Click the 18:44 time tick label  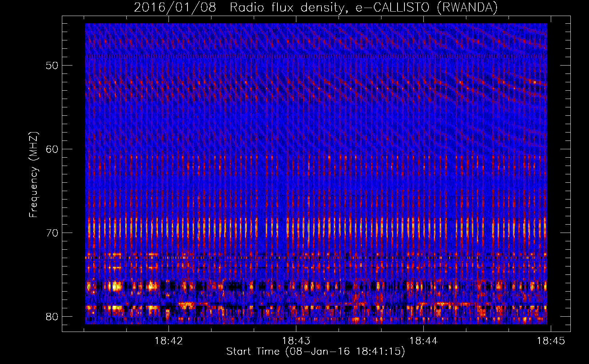pyautogui.click(x=423, y=341)
